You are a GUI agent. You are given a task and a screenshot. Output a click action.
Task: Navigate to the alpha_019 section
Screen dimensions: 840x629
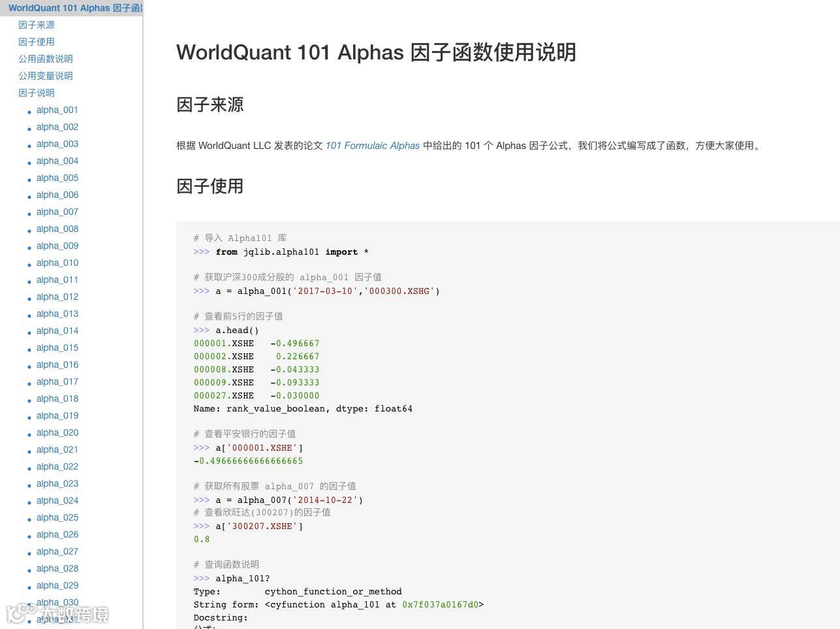[x=57, y=415]
